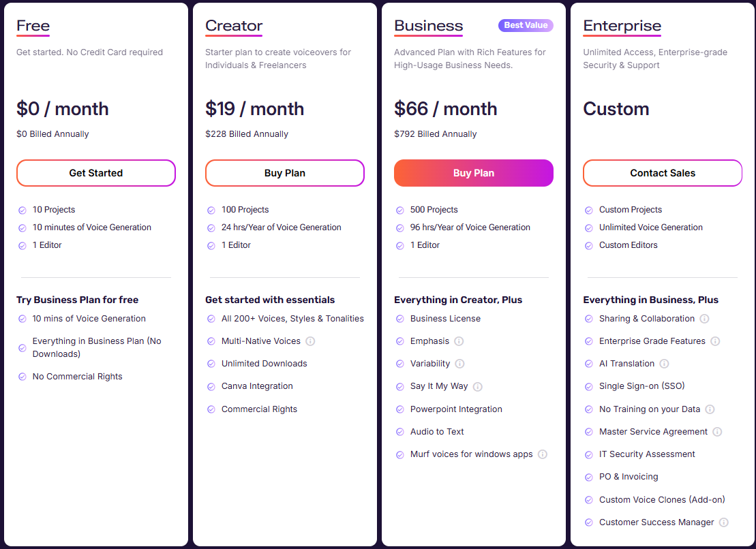Screen dimensions: 756x549
Task: Click info icon beside Sharing & Collaboration
Action: point(704,318)
